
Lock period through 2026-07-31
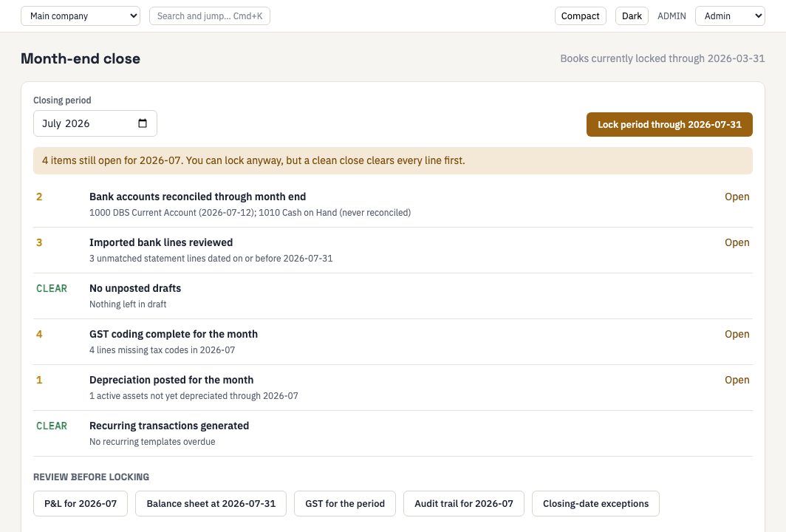(x=669, y=124)
